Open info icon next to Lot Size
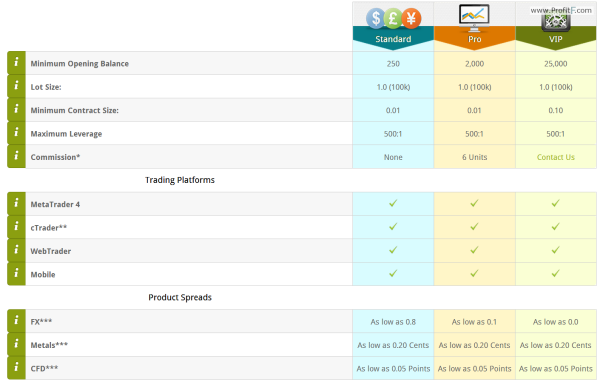Screen dimensions: 600x382 pyautogui.click(x=16, y=87)
